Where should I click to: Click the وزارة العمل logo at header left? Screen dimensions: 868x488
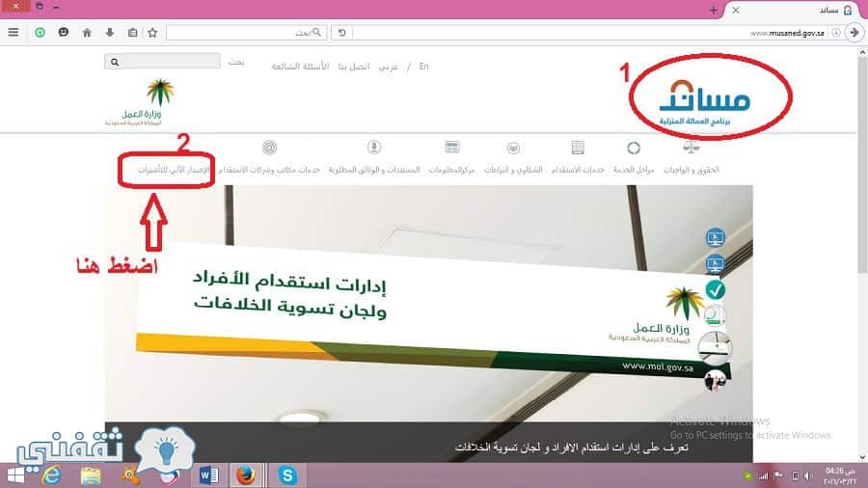click(x=141, y=102)
